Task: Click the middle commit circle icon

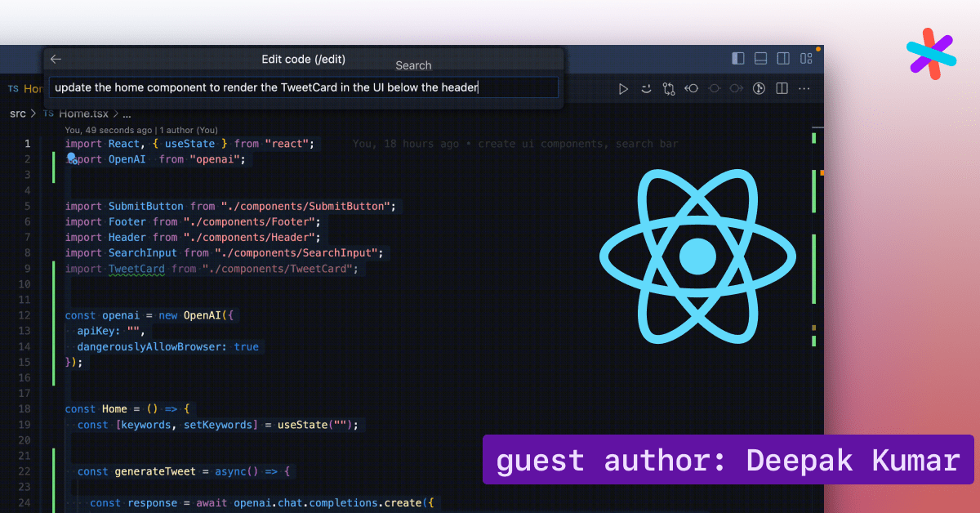Action: [714, 88]
